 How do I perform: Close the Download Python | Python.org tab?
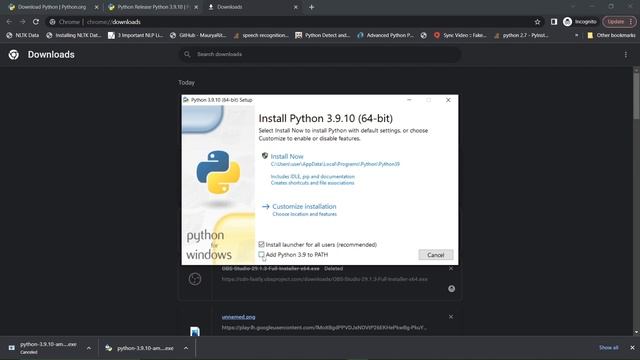tap(96, 7)
